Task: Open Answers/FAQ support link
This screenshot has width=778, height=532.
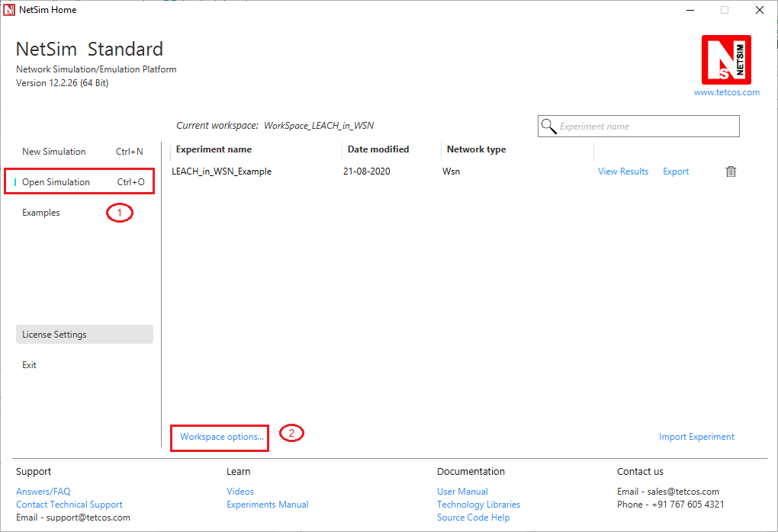Action: [x=43, y=492]
